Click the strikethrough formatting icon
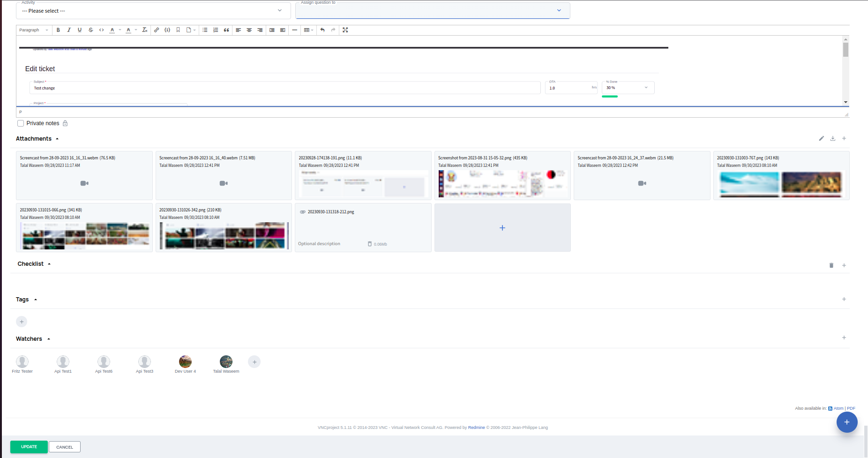Viewport: 868px width, 458px height. 90,30
